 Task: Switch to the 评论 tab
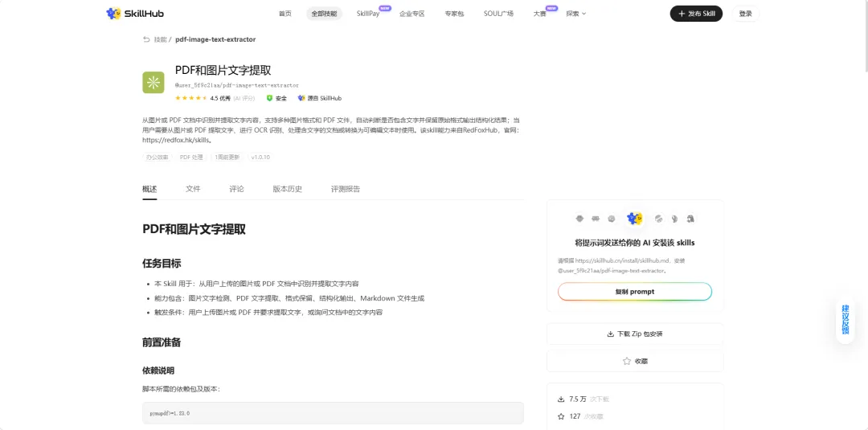coord(236,189)
